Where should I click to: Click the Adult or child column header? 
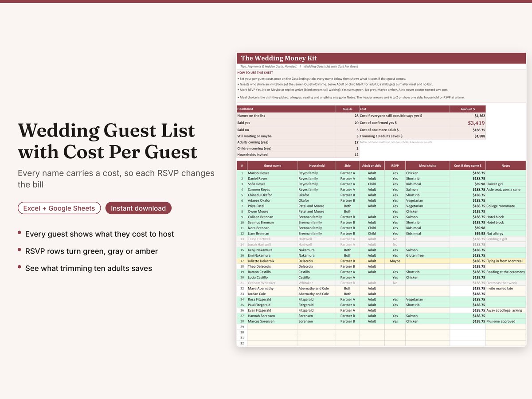pos(372,166)
